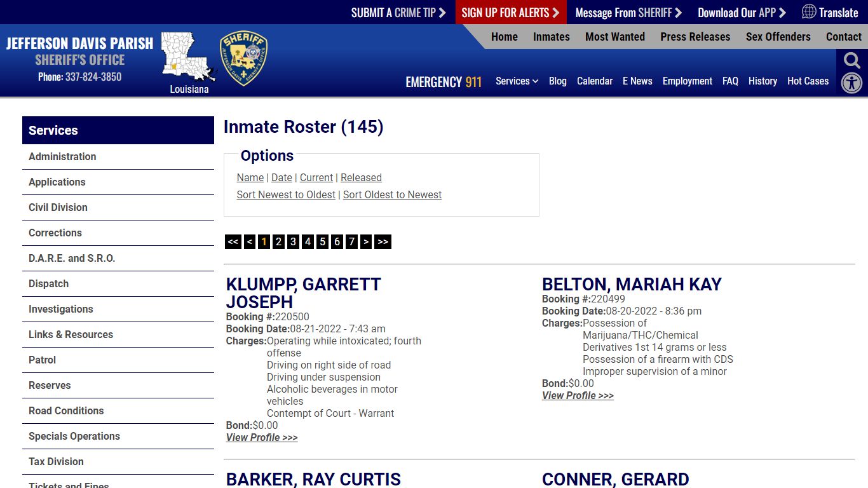The width and height of the screenshot is (868, 488).
Task: Sort roster by Name
Action: pos(250,178)
